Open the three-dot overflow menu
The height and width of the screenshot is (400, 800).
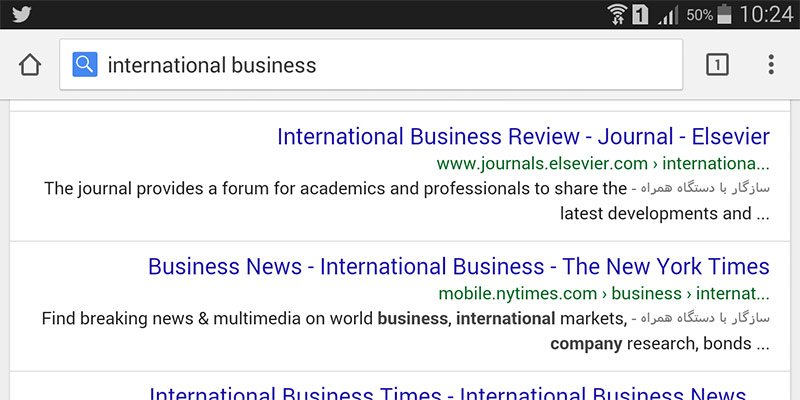click(771, 64)
